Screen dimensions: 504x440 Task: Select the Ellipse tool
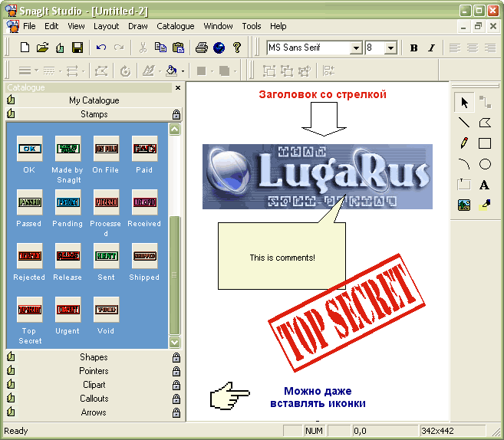pyautogui.click(x=485, y=164)
